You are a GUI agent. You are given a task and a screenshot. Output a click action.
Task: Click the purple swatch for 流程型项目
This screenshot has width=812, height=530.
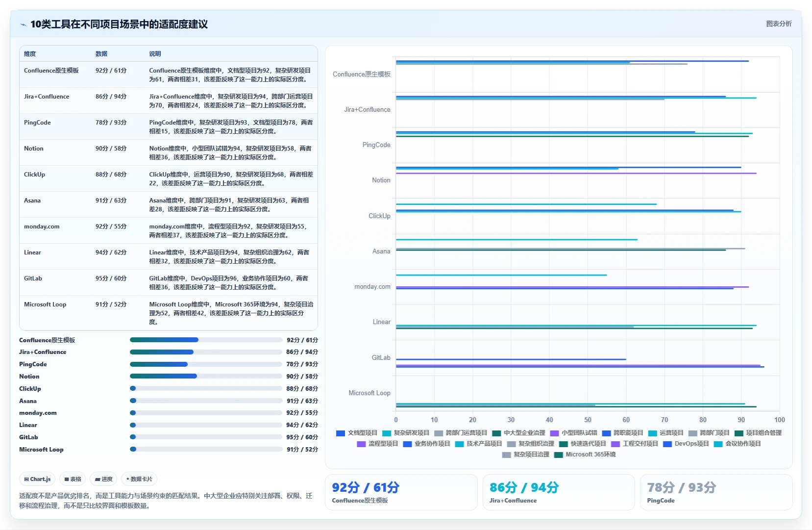coord(361,444)
